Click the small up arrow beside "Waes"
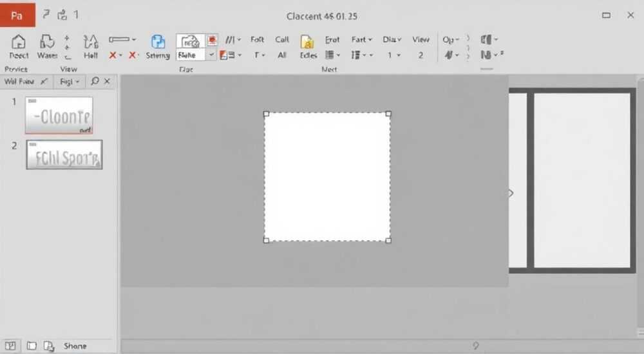This screenshot has width=644, height=354. [67, 38]
